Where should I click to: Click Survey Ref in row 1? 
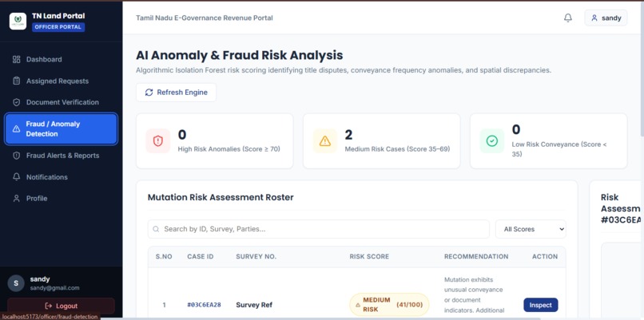pyautogui.click(x=254, y=305)
